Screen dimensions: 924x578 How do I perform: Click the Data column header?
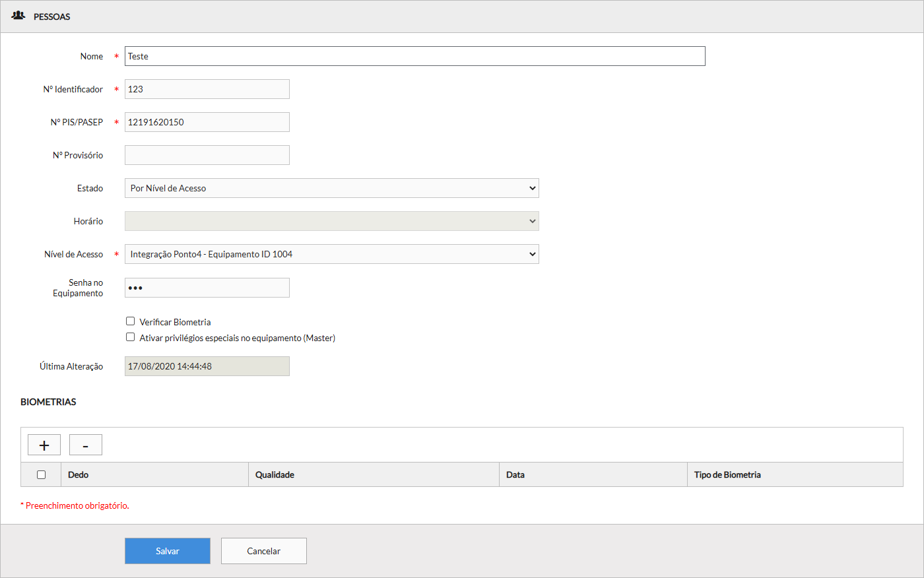tap(515, 474)
